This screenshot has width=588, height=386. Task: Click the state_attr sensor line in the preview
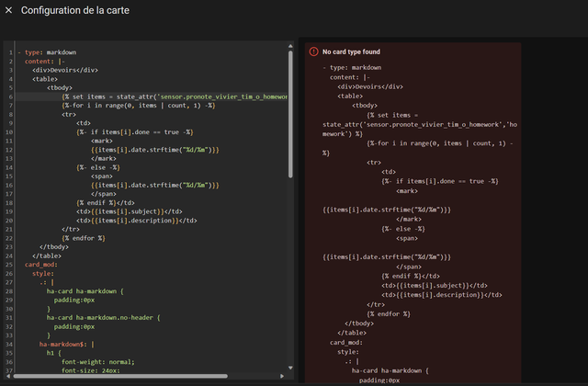point(420,125)
